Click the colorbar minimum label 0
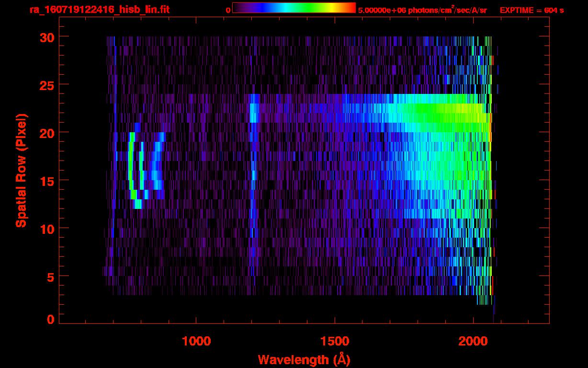The width and height of the screenshot is (588, 368). tap(228, 10)
